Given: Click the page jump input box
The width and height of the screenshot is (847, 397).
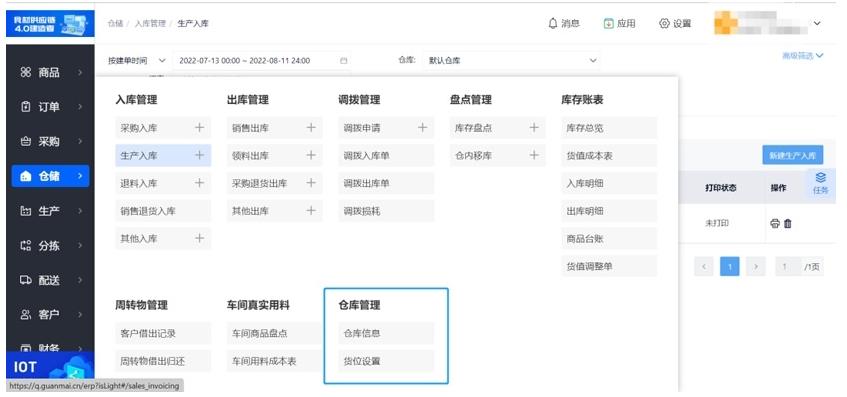Looking at the screenshot, I should (788, 266).
